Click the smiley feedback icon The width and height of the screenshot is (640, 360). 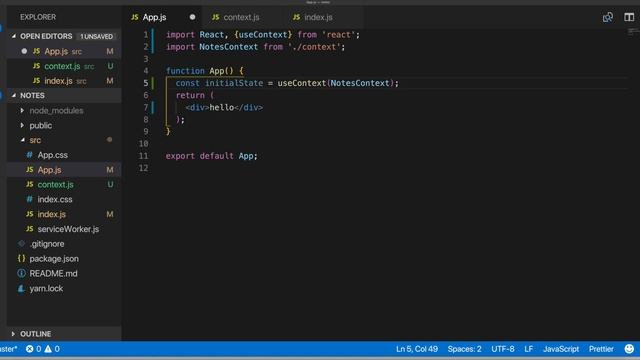click(x=629, y=349)
